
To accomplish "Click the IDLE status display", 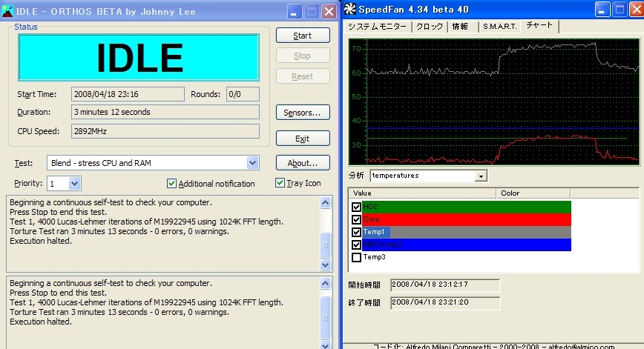I will tap(139, 57).
